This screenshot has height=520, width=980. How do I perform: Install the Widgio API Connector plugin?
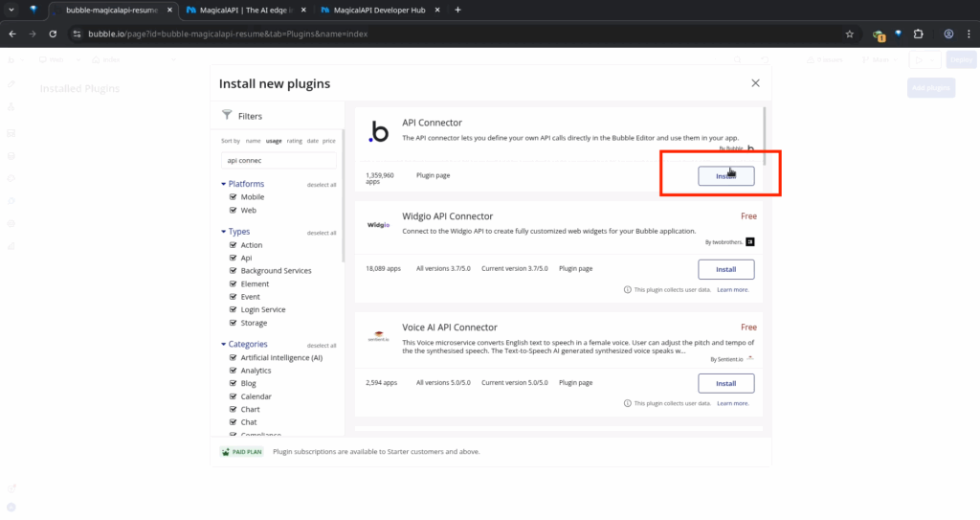coord(725,269)
